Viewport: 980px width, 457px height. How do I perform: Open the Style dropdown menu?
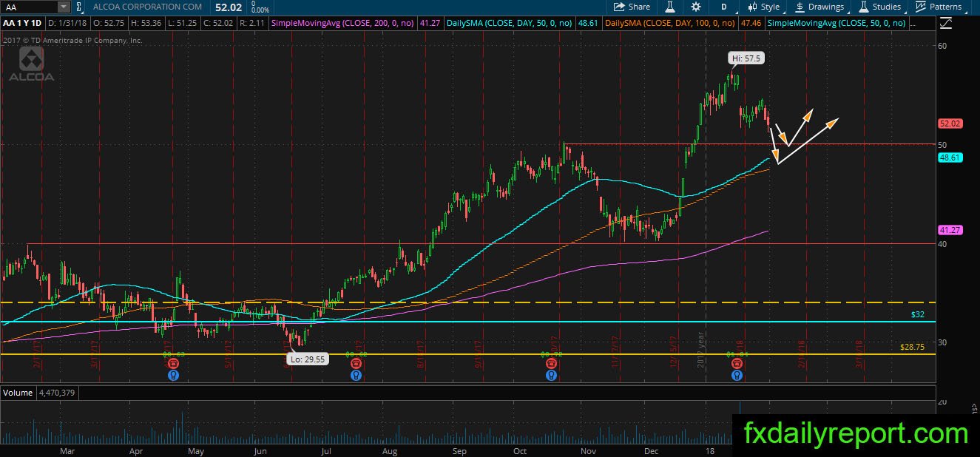763,7
